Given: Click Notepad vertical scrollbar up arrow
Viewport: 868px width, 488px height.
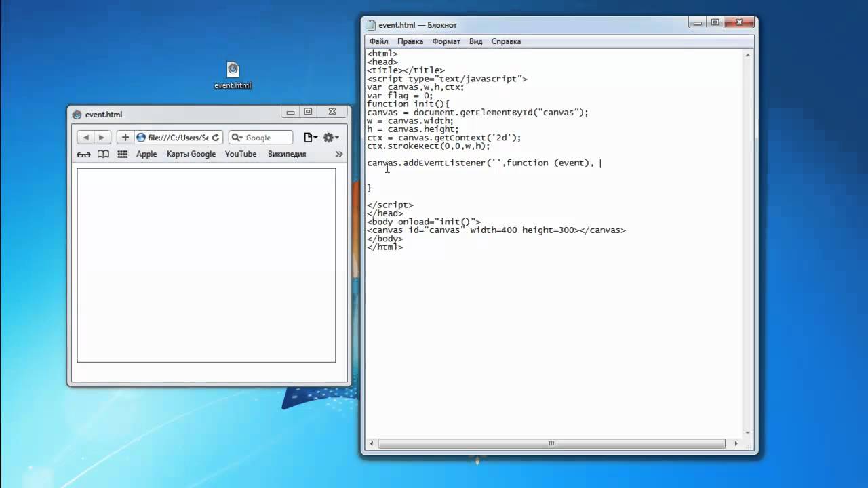Looking at the screenshot, I should click(748, 56).
